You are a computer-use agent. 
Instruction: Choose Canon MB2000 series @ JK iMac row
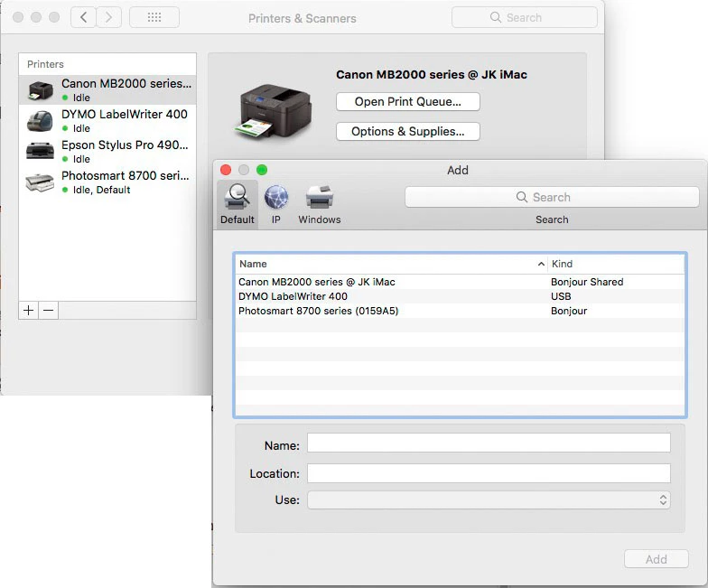pyautogui.click(x=460, y=282)
